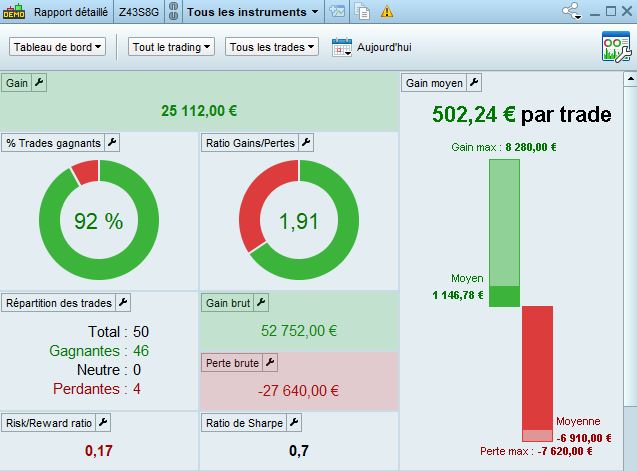Click the DEMO chart logo icon
637x471 pixels.
(14, 11)
